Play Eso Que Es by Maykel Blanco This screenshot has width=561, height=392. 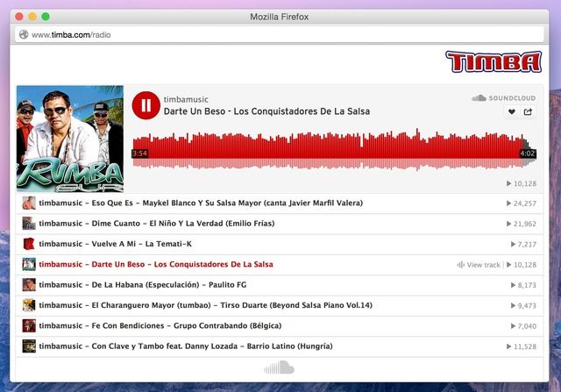(x=279, y=203)
